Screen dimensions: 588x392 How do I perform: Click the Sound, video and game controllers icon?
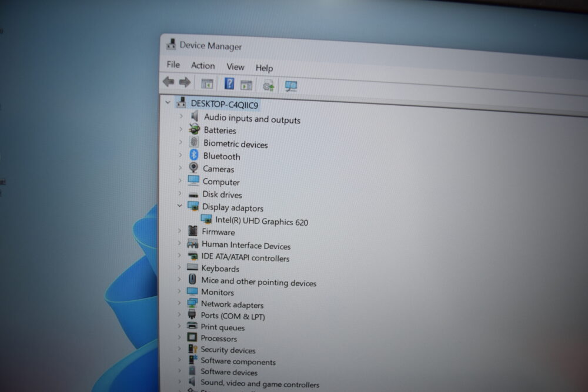[192, 381]
